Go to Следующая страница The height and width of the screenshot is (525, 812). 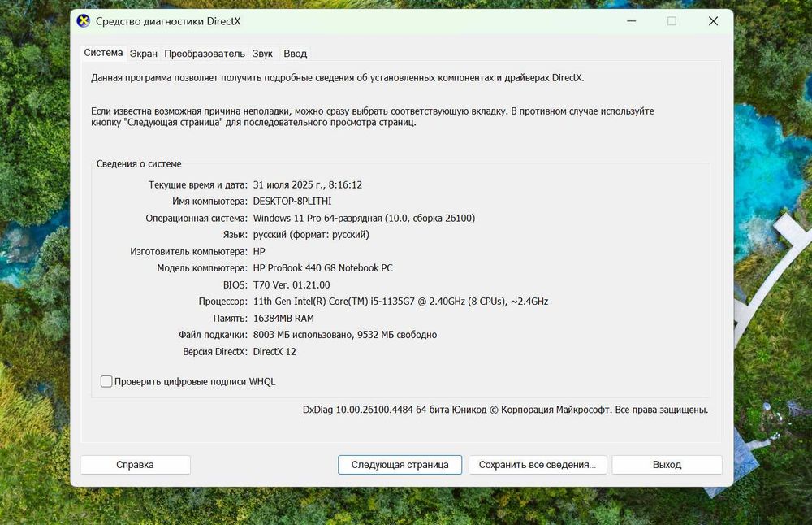point(400,465)
